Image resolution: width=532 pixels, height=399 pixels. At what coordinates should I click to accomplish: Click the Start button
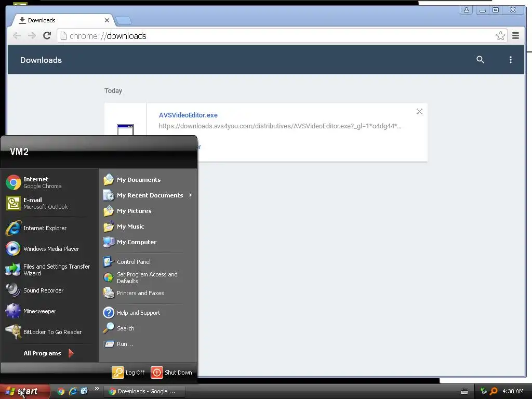tap(25, 391)
